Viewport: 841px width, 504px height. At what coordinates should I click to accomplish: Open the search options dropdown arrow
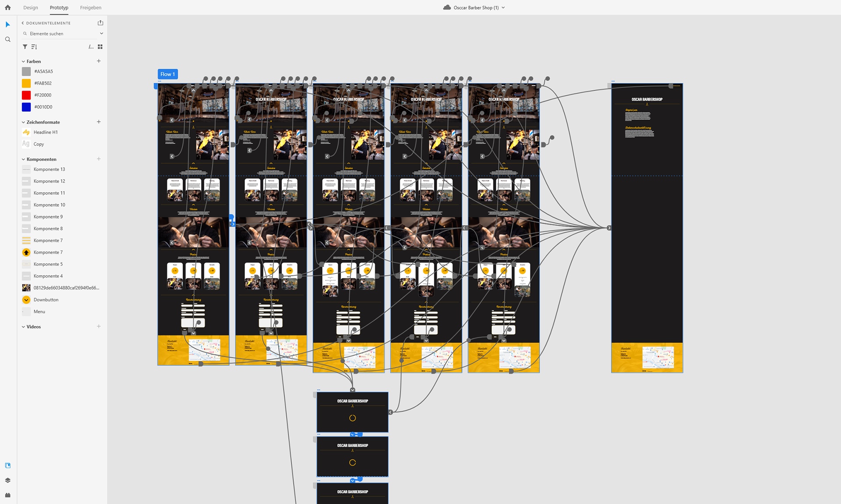click(x=101, y=34)
